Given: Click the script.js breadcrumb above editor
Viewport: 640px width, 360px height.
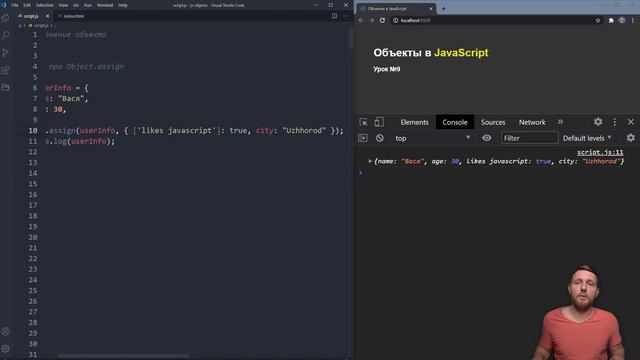Looking at the screenshot, I should pos(40,25).
